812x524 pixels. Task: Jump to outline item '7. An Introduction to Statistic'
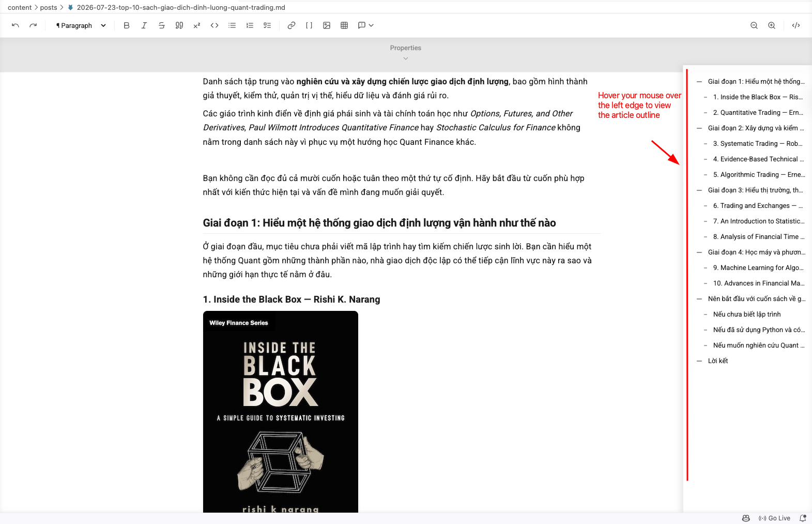tap(759, 221)
